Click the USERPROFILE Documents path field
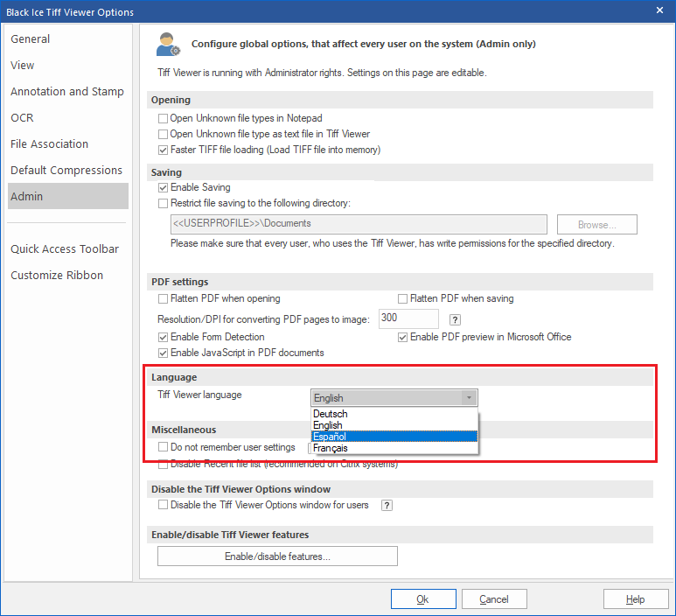676x616 pixels. pyautogui.click(x=359, y=224)
